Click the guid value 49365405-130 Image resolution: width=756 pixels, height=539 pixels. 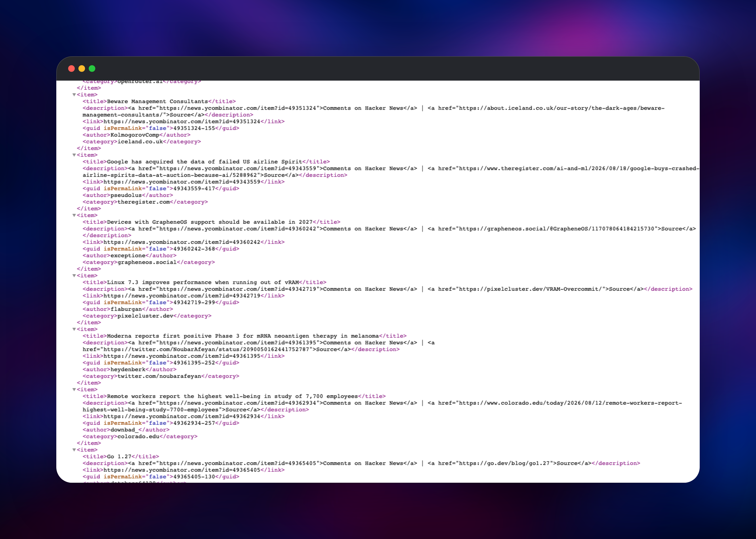194,477
